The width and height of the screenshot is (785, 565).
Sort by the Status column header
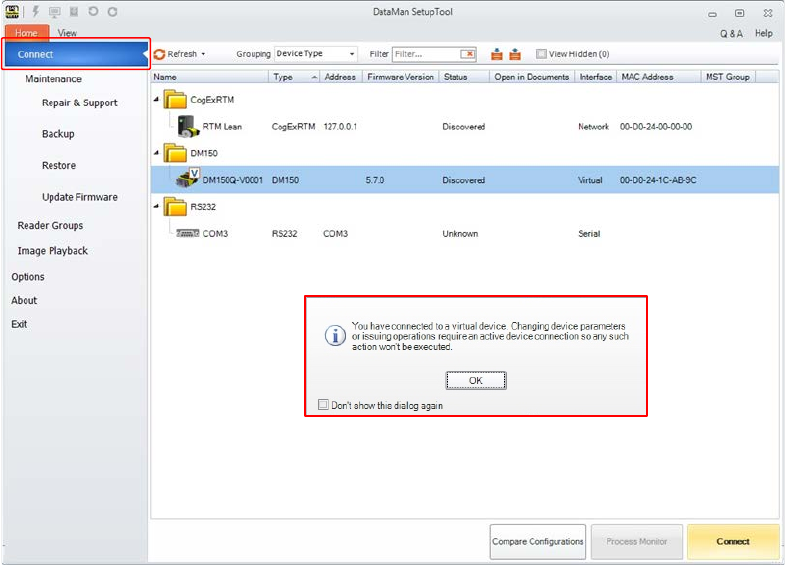tap(465, 77)
